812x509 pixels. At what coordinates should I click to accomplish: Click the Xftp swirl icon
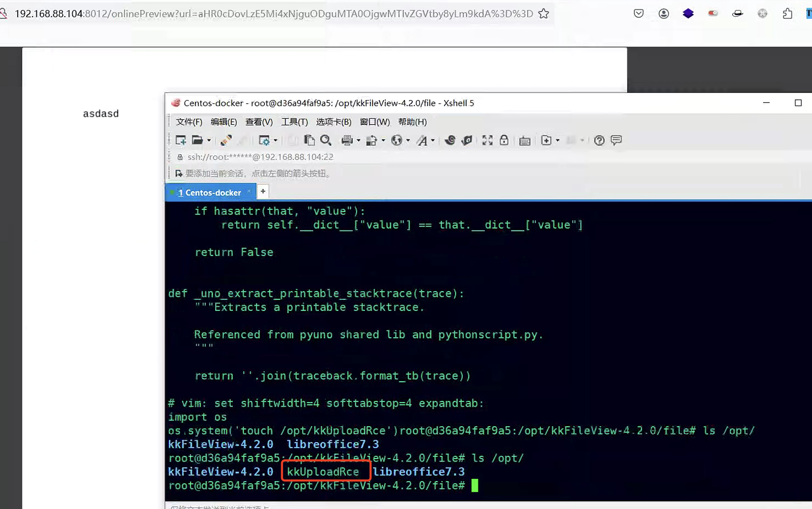(x=450, y=140)
